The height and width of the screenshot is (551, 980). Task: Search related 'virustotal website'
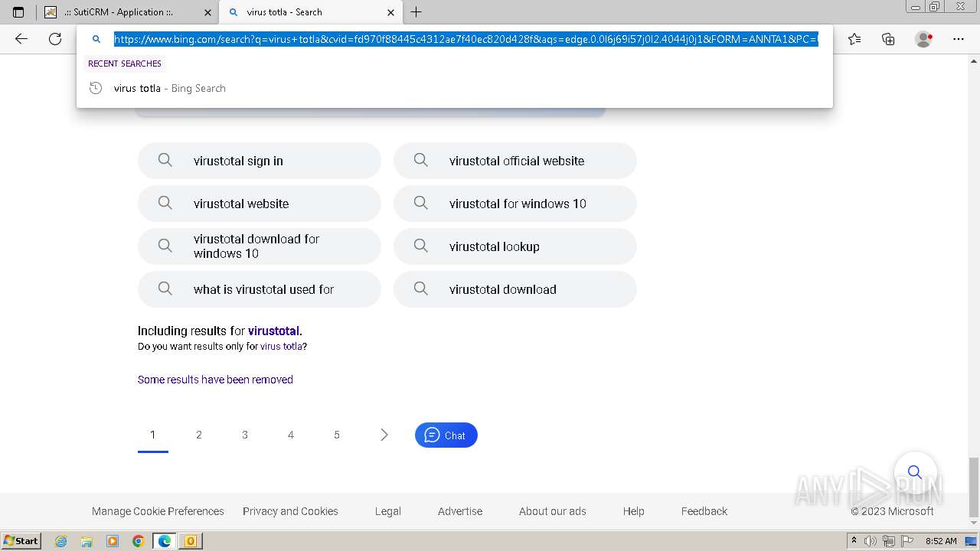260,204
